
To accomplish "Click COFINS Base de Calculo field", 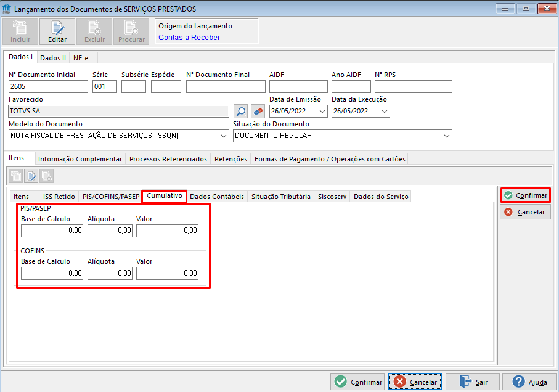I will coord(52,273).
